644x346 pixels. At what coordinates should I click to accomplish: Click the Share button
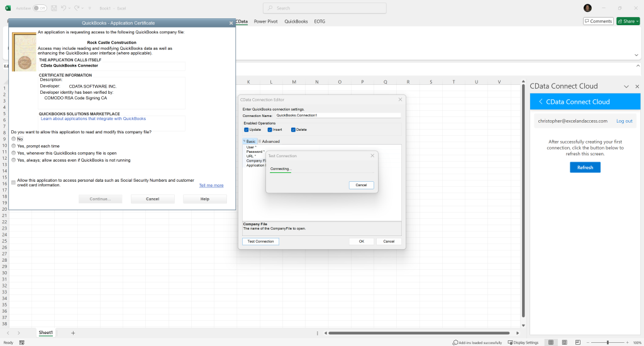point(628,21)
